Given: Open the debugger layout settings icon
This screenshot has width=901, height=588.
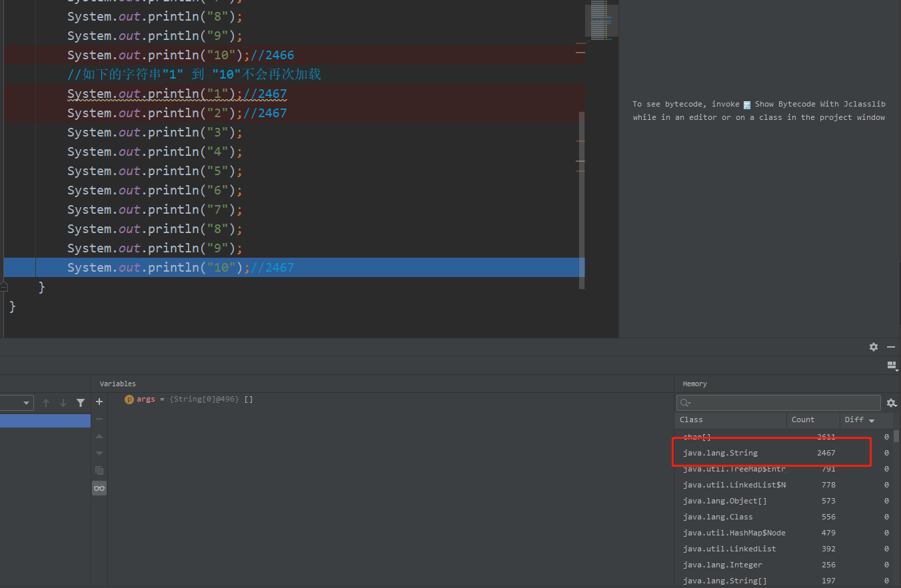Looking at the screenshot, I should [892, 366].
